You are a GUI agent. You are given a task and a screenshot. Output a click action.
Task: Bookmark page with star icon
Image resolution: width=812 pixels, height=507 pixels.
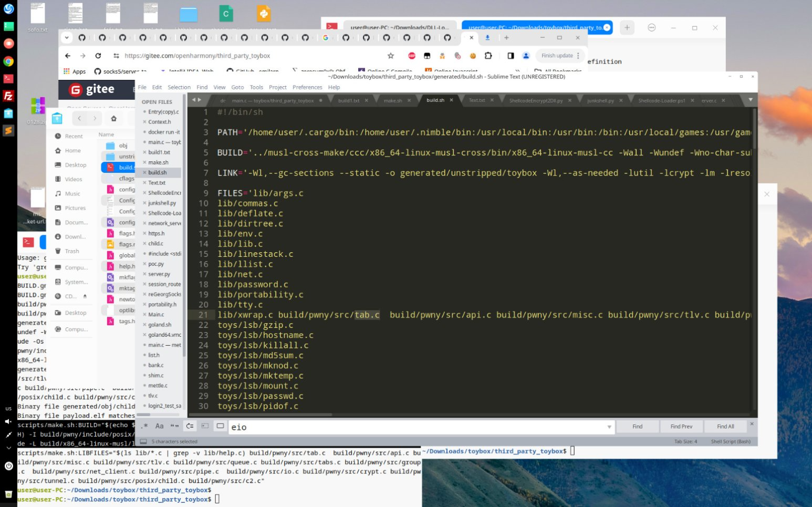(x=390, y=56)
